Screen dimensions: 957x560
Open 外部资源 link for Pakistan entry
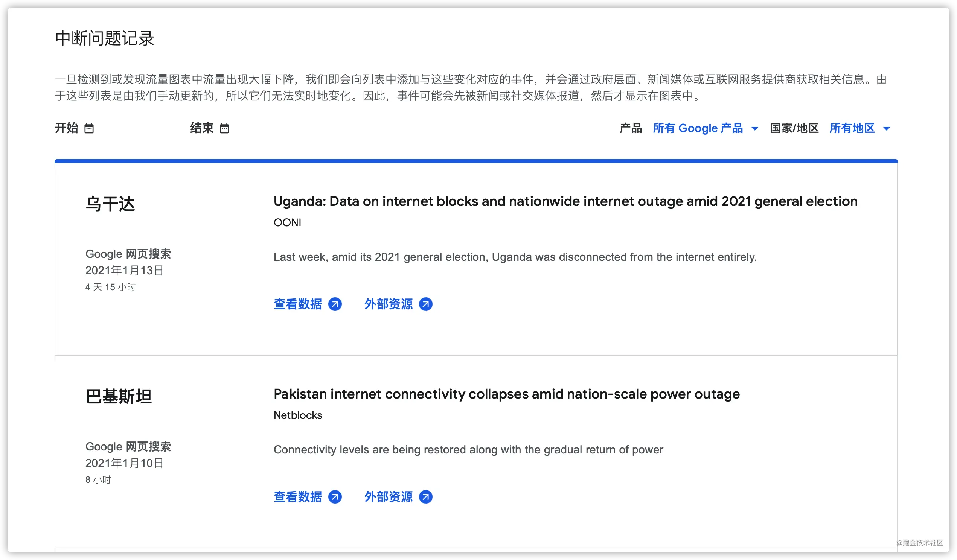click(x=389, y=497)
